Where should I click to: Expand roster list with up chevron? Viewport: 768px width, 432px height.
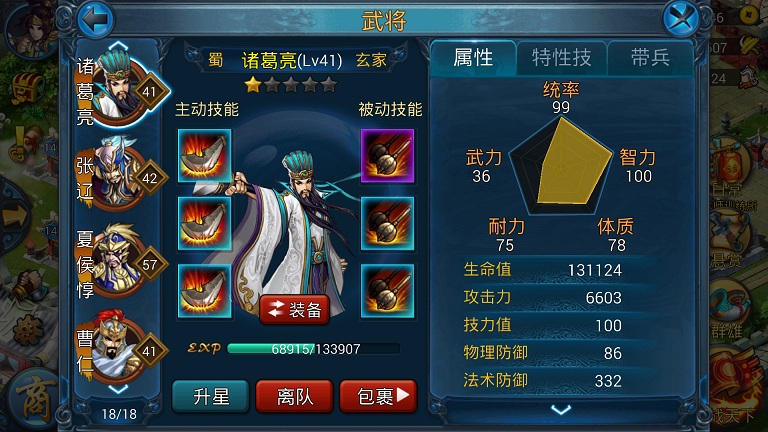[119, 47]
